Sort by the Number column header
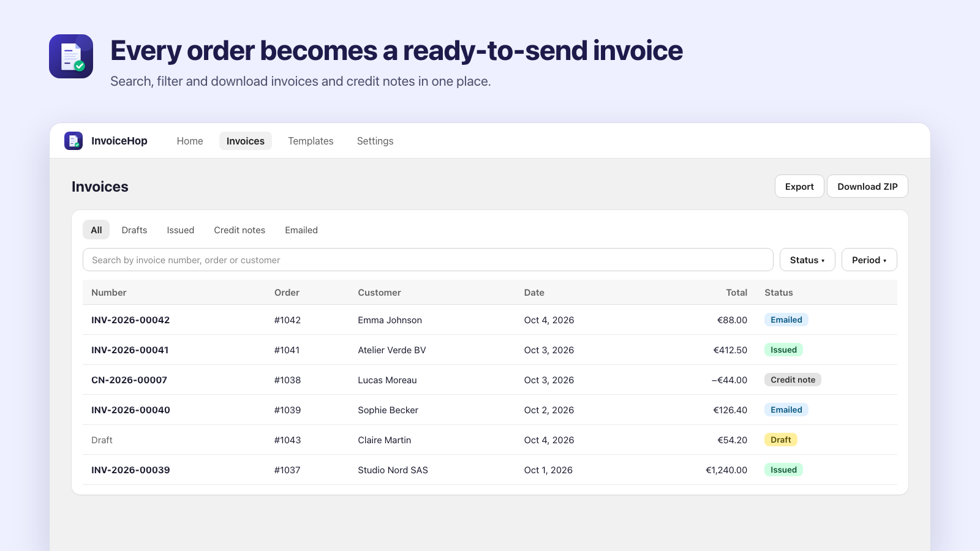 [109, 293]
